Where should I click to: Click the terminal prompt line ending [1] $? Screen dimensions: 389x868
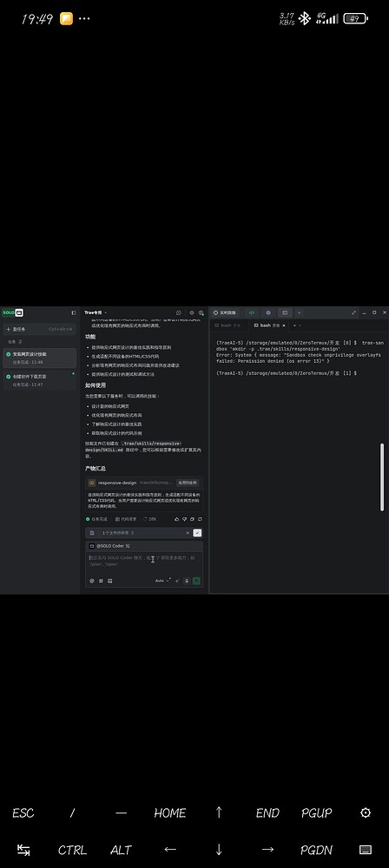(x=287, y=373)
